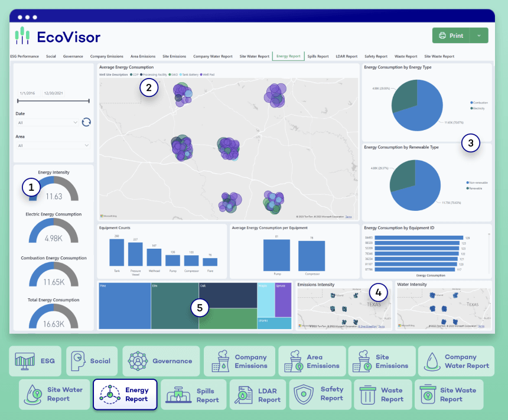Image resolution: width=508 pixels, height=420 pixels.
Task: Switch to ESG Performance tab in top navigation
Action: 25,56
